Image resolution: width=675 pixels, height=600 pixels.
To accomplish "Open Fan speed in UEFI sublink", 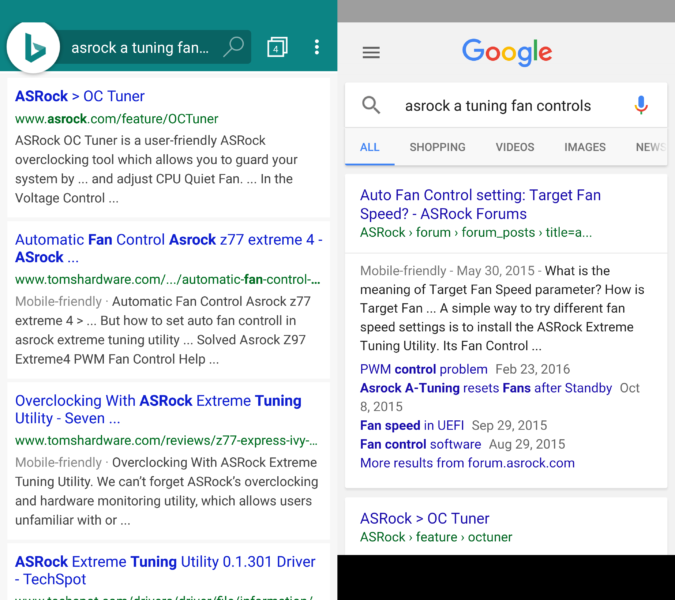I will click(x=412, y=426).
